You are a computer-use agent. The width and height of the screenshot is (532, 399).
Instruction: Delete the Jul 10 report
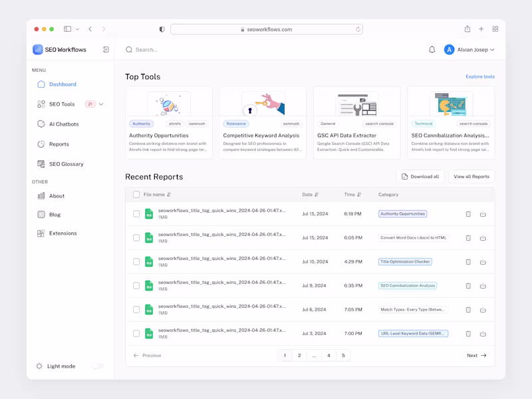(x=468, y=262)
